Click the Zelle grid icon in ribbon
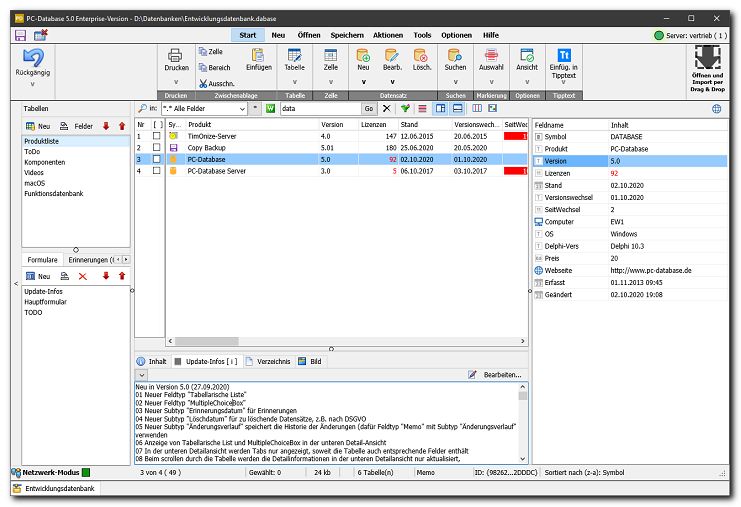This screenshot has width=741, height=507. click(x=330, y=55)
